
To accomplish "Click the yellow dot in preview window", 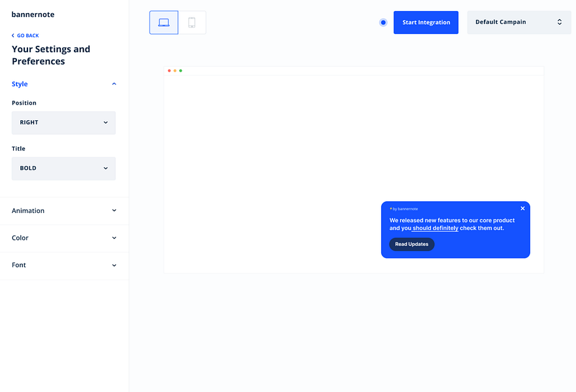I will [175, 71].
